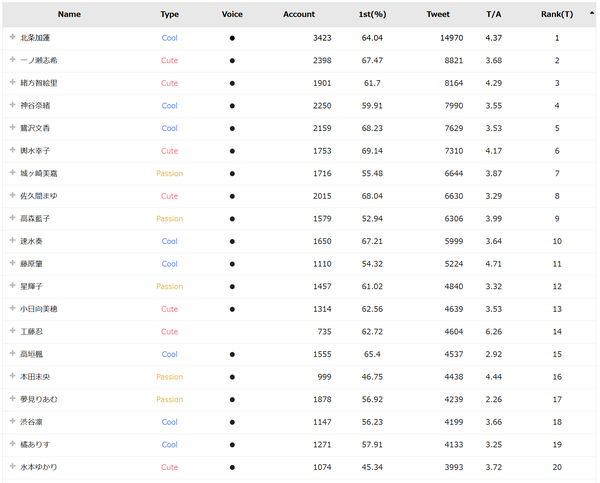Image resolution: width=600 pixels, height=483 pixels.
Task: Select the name 北条加蓮
Action: point(35,38)
